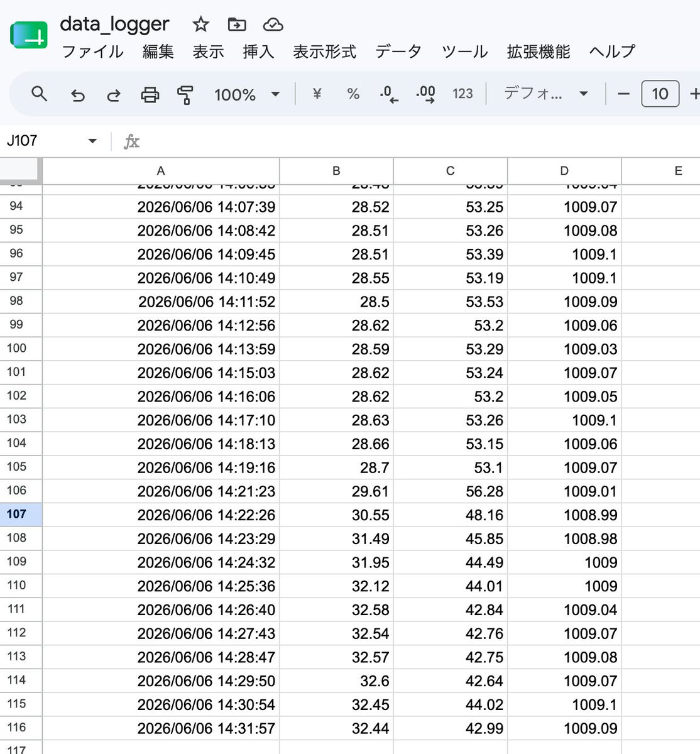The image size is (700, 754).
Task: Select cell with value 1009.03
Action: (564, 349)
